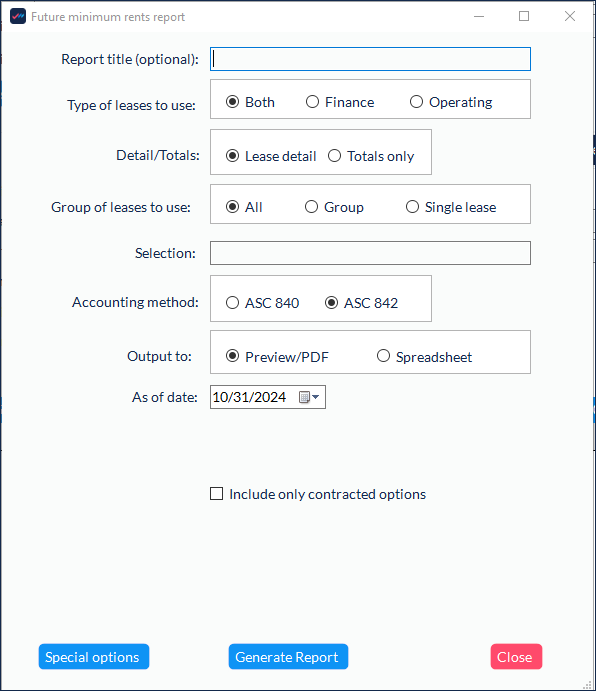
Task: Open the as-of date calendar picker
Action: [x=309, y=397]
